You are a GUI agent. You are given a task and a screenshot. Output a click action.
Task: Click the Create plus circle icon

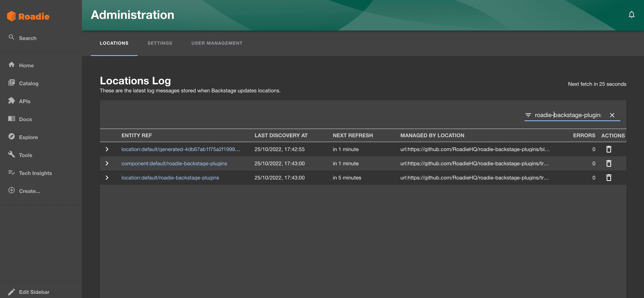click(12, 190)
